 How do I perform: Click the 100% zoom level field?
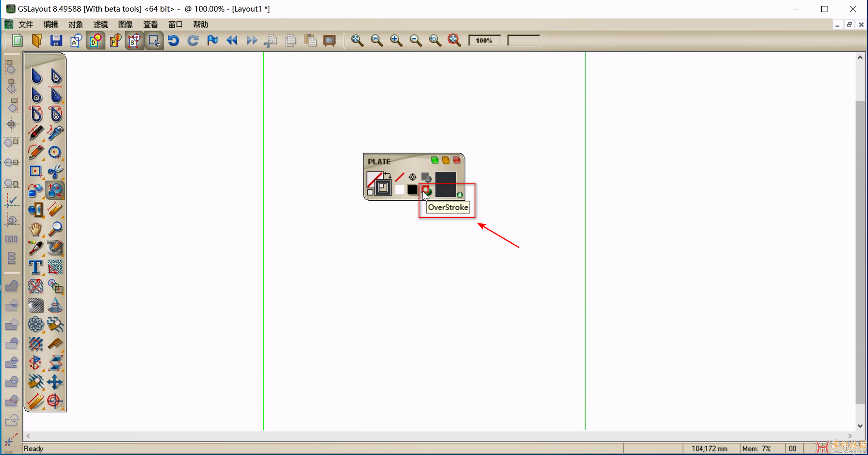click(x=484, y=41)
